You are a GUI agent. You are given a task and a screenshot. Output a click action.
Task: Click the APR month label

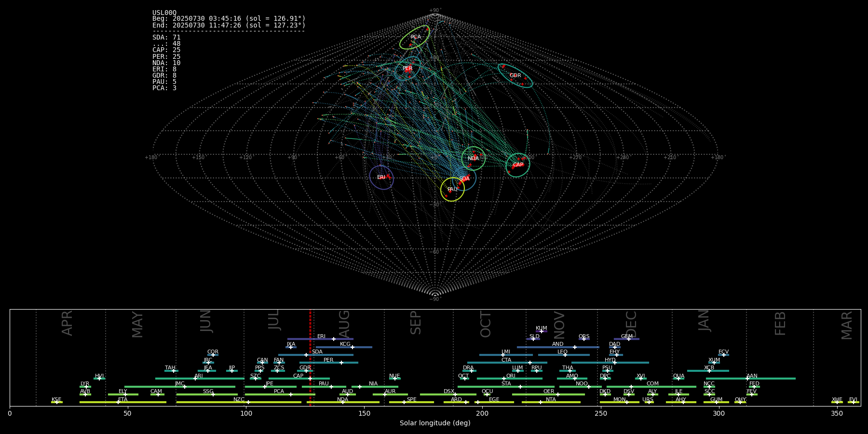[x=67, y=323]
